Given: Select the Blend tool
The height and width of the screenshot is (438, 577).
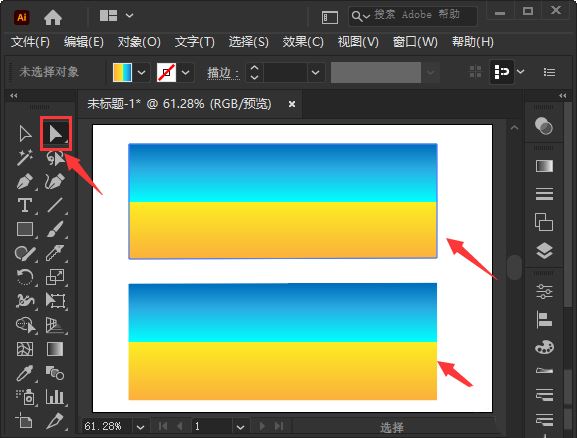Looking at the screenshot, I should coord(55,373).
